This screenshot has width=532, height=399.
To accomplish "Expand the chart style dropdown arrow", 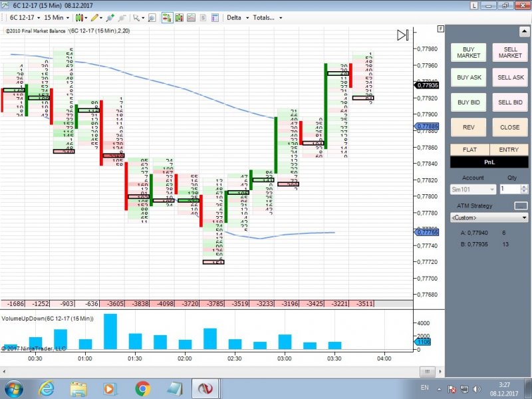I will 86,18.
